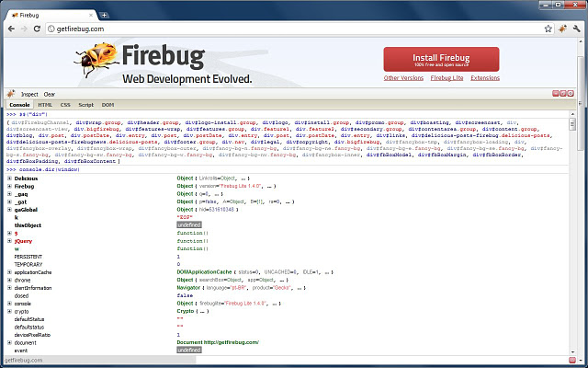Switch to the Script tab
This screenshot has height=368, width=588.
point(85,105)
